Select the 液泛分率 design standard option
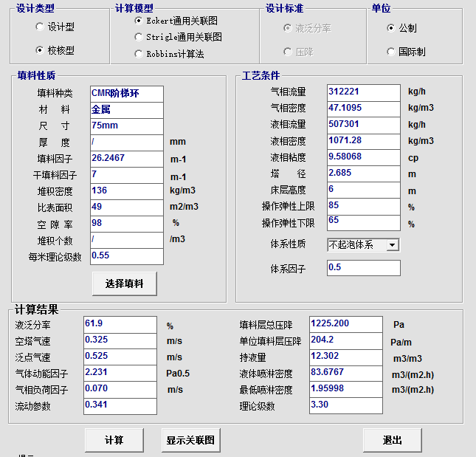The width and height of the screenshot is (476, 457). [x=288, y=28]
